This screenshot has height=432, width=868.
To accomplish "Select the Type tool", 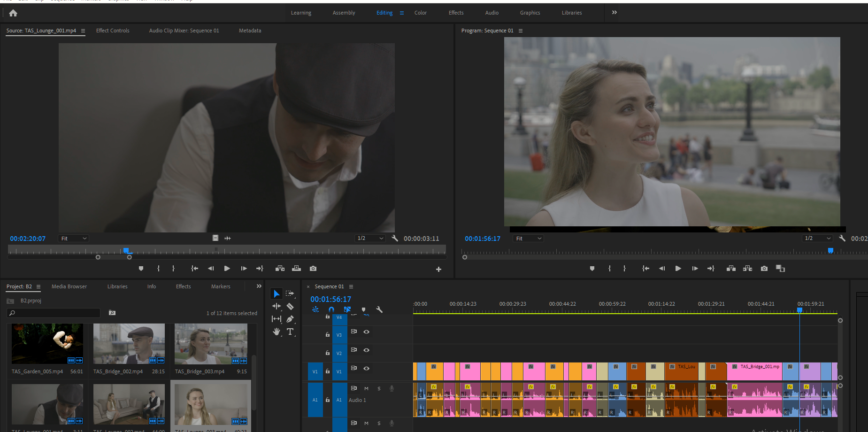I will (x=290, y=332).
